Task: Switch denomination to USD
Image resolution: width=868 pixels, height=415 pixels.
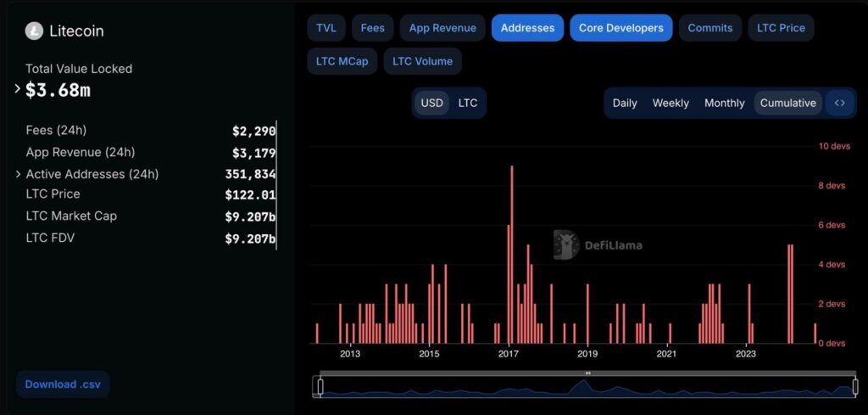Action: pyautogui.click(x=431, y=103)
